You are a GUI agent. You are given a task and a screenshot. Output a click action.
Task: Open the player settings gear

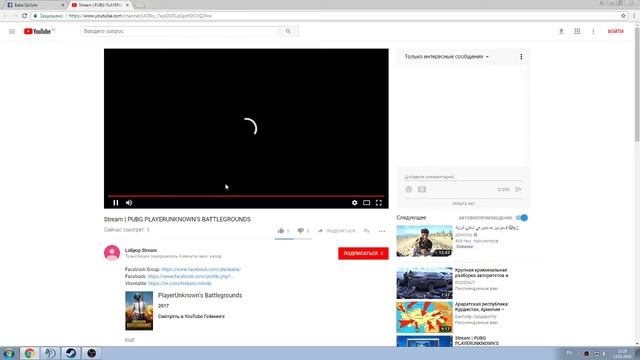point(354,202)
